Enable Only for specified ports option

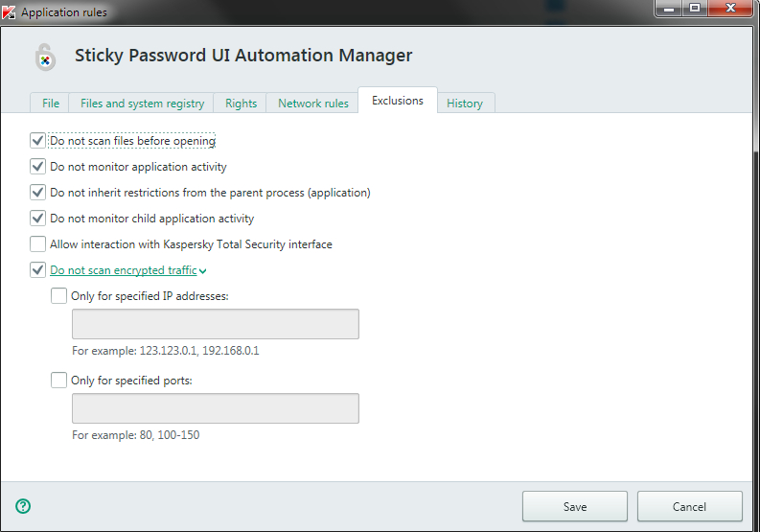coord(59,381)
